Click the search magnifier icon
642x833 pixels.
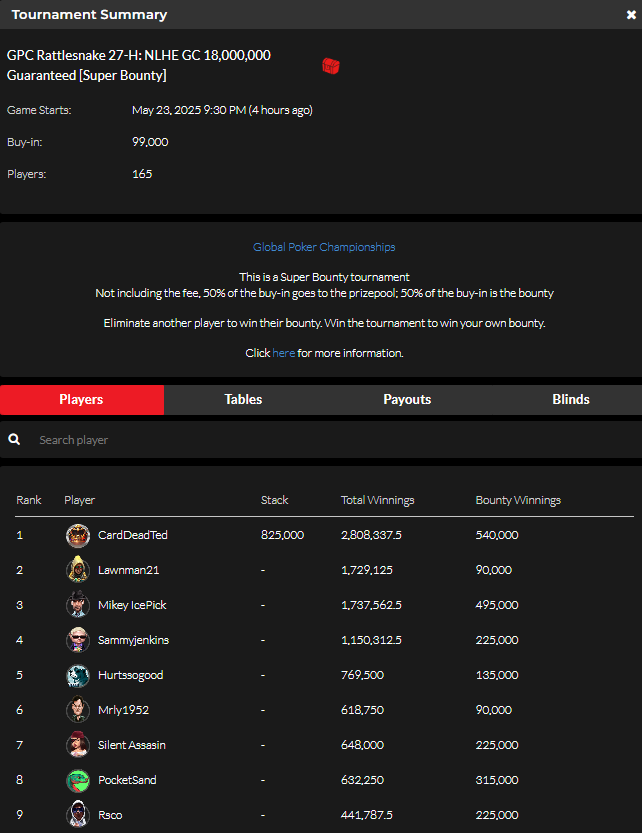14,439
